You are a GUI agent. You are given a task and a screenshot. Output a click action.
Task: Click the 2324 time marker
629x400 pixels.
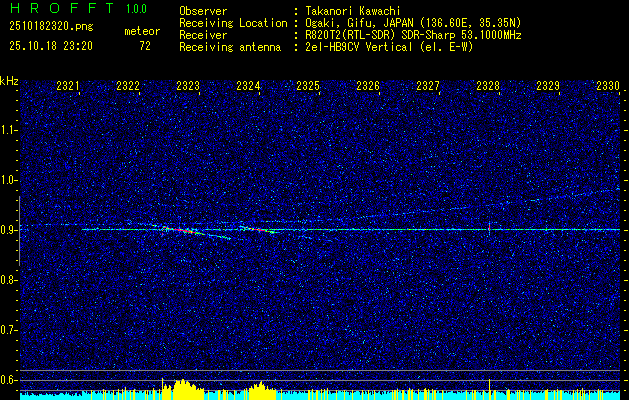pos(248,86)
